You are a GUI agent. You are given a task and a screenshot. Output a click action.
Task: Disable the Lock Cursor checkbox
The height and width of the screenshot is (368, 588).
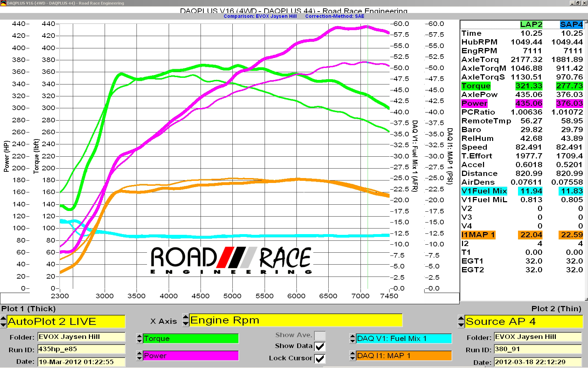click(x=320, y=358)
